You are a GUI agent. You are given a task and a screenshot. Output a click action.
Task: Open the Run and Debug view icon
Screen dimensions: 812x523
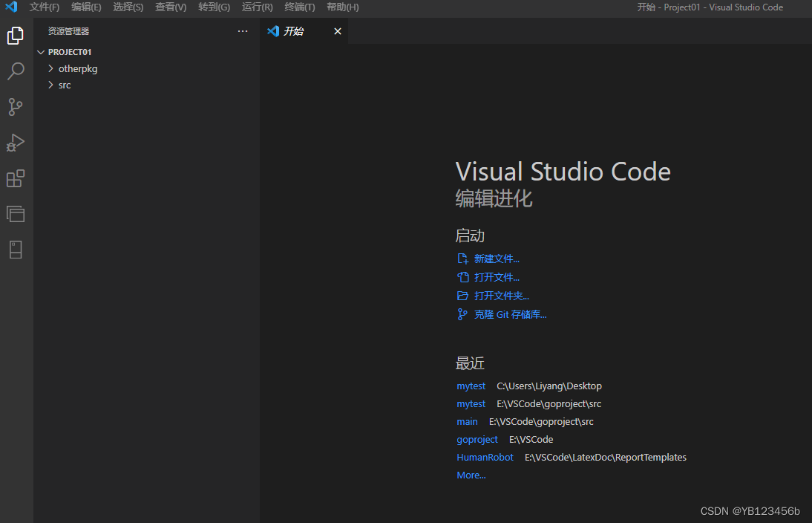click(x=16, y=143)
